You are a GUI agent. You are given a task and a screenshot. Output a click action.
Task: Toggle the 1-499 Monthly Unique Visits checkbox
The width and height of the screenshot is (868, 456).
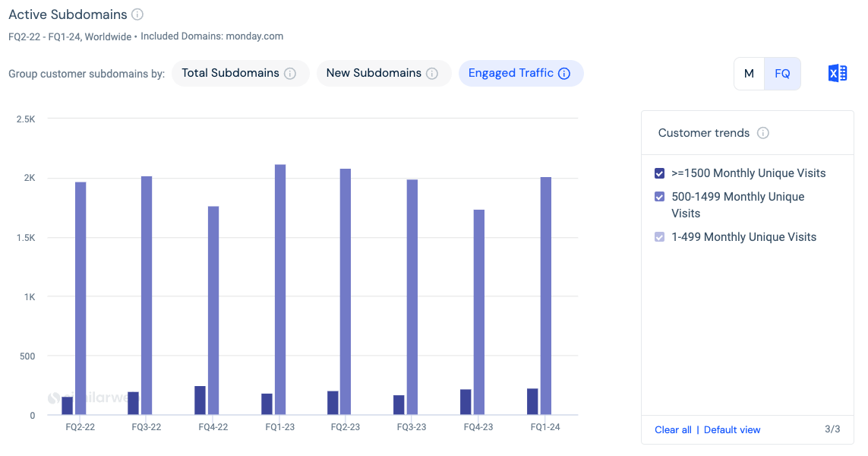click(x=659, y=237)
